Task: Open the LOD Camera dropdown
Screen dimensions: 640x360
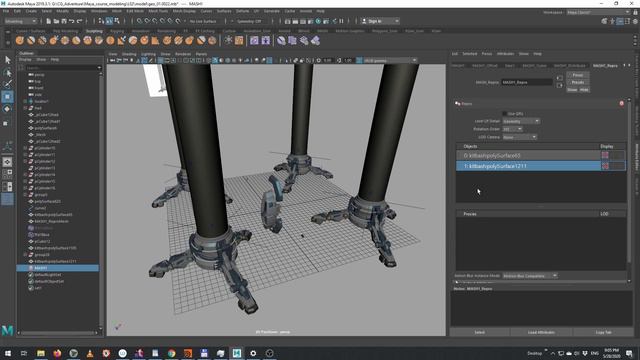Action: 520,137
